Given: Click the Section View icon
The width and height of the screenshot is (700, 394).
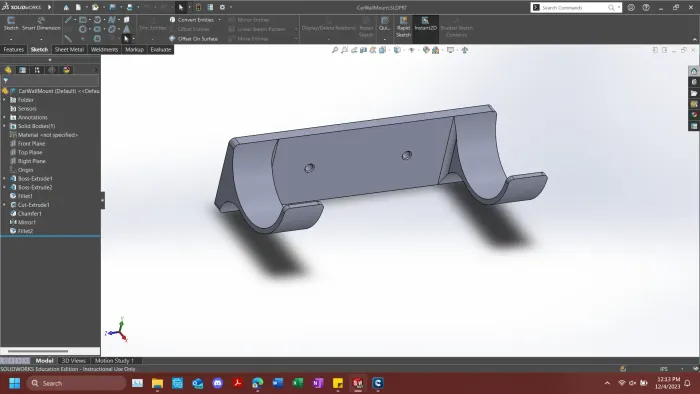Looking at the screenshot, I should click(363, 50).
